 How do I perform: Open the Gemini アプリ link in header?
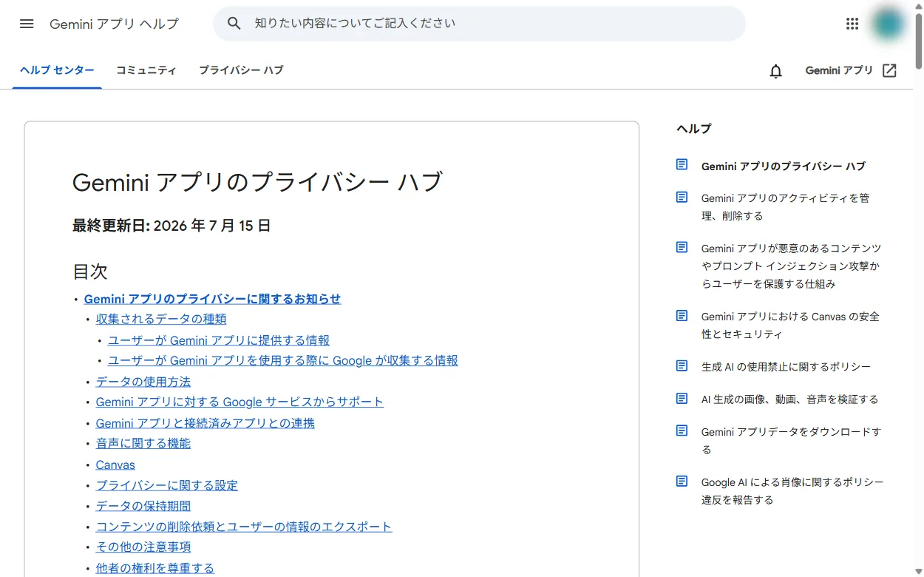[840, 71]
